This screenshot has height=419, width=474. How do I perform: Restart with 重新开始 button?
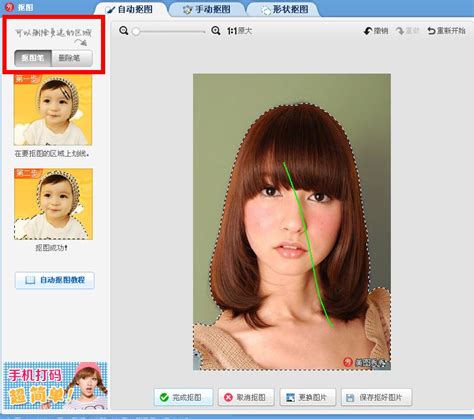[x=446, y=31]
